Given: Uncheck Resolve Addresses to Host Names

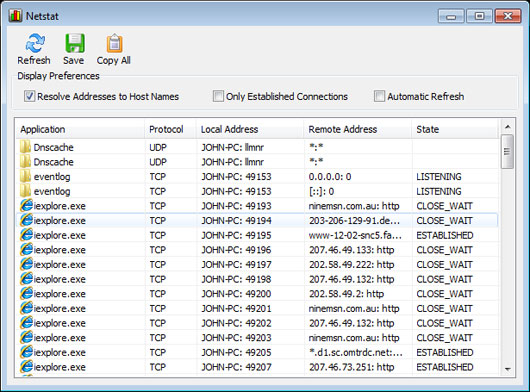Looking at the screenshot, I should pos(29,96).
